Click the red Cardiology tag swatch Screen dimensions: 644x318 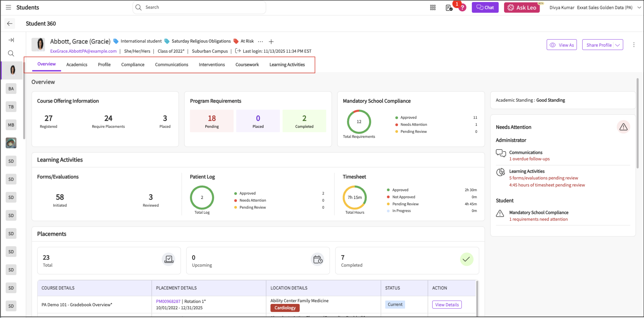(x=285, y=308)
